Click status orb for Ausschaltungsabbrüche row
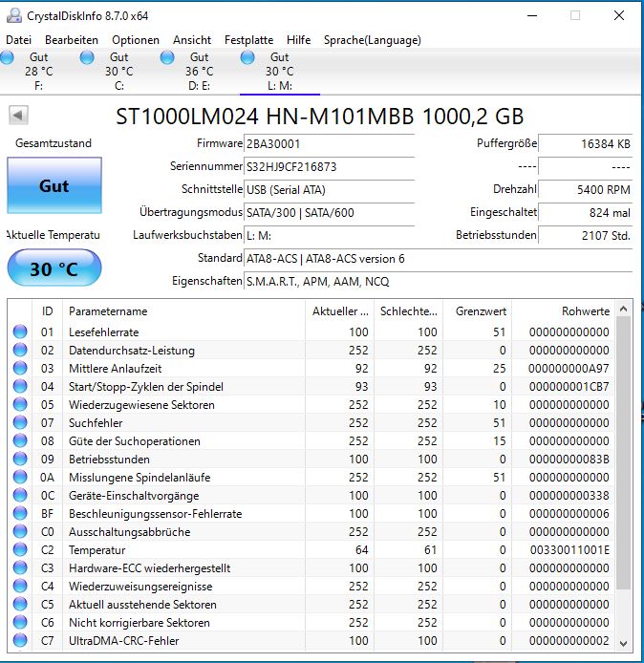 click(20, 532)
